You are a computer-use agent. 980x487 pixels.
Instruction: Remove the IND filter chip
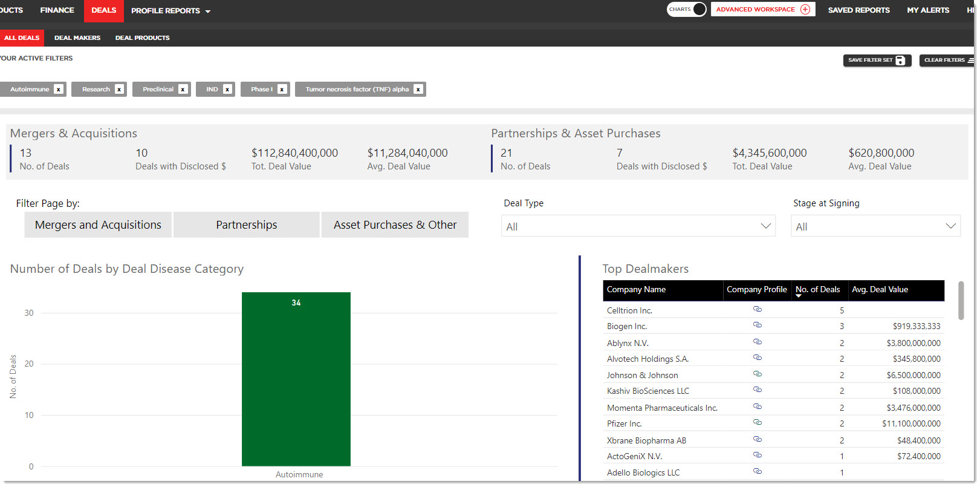click(x=227, y=90)
